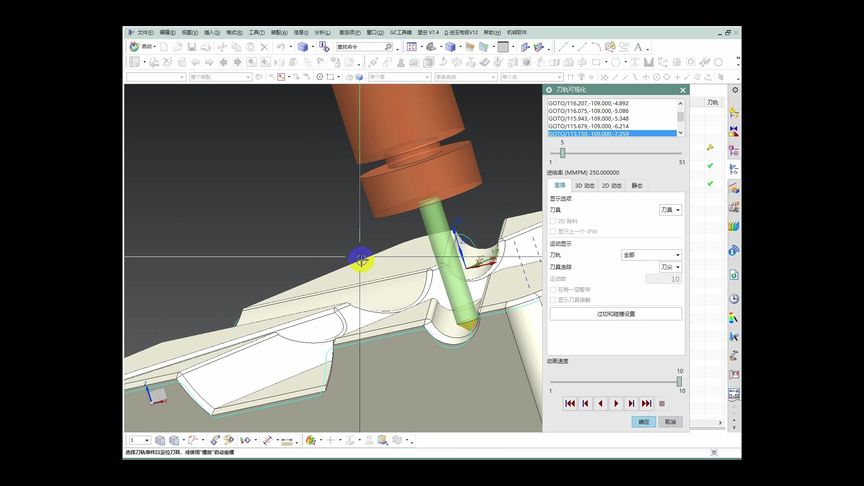Image resolution: width=864 pixels, height=486 pixels.
Task: Click the rewind to start playback icon
Action: 569,403
